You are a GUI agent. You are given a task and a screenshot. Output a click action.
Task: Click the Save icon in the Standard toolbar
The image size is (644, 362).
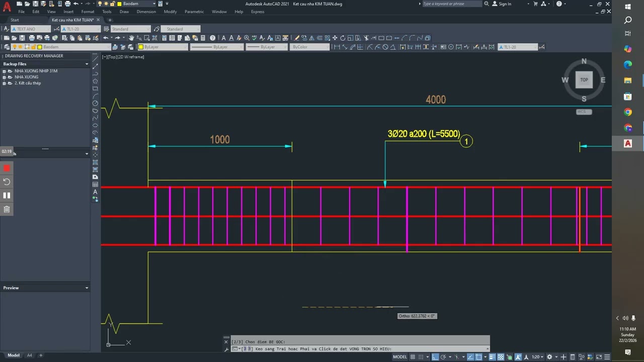point(22,38)
